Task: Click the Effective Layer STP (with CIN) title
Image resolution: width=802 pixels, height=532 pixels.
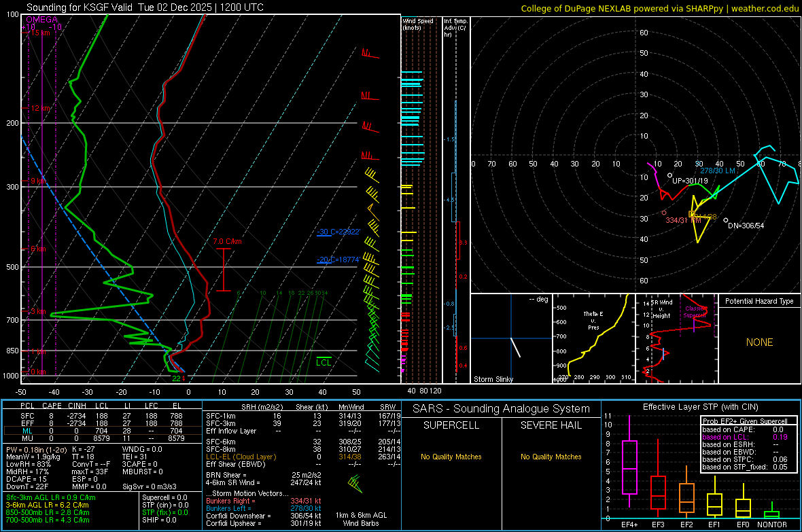Action: (700, 407)
